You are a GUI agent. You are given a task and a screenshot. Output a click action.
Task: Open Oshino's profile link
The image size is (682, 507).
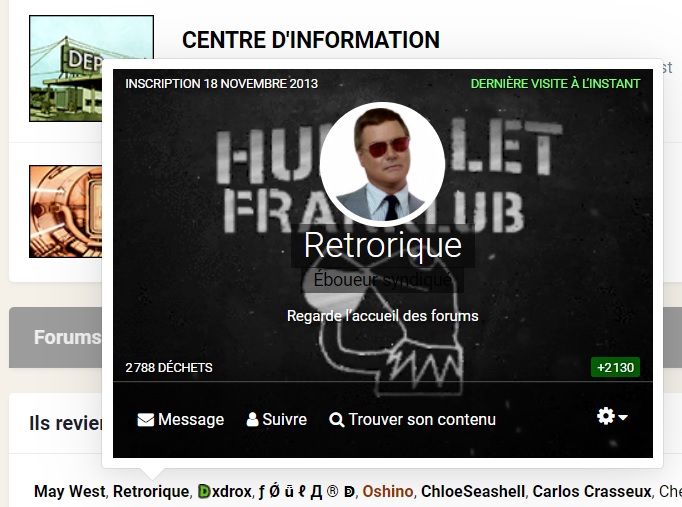(x=388, y=491)
